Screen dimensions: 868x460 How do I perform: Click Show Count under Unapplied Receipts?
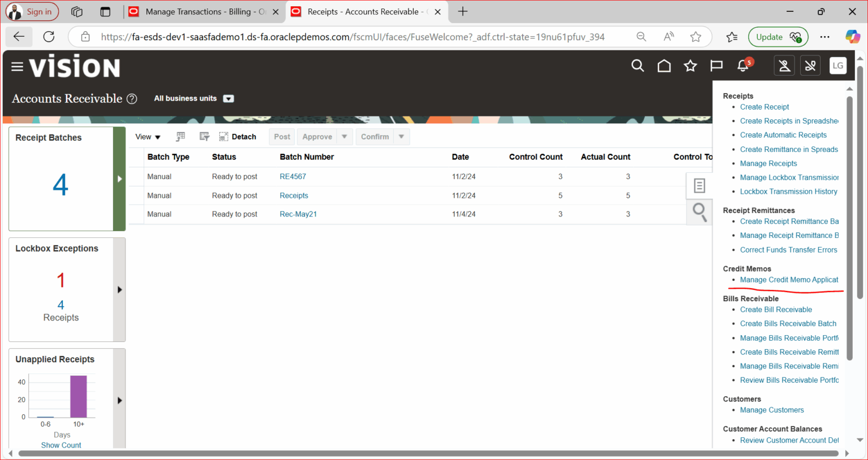tap(60, 445)
